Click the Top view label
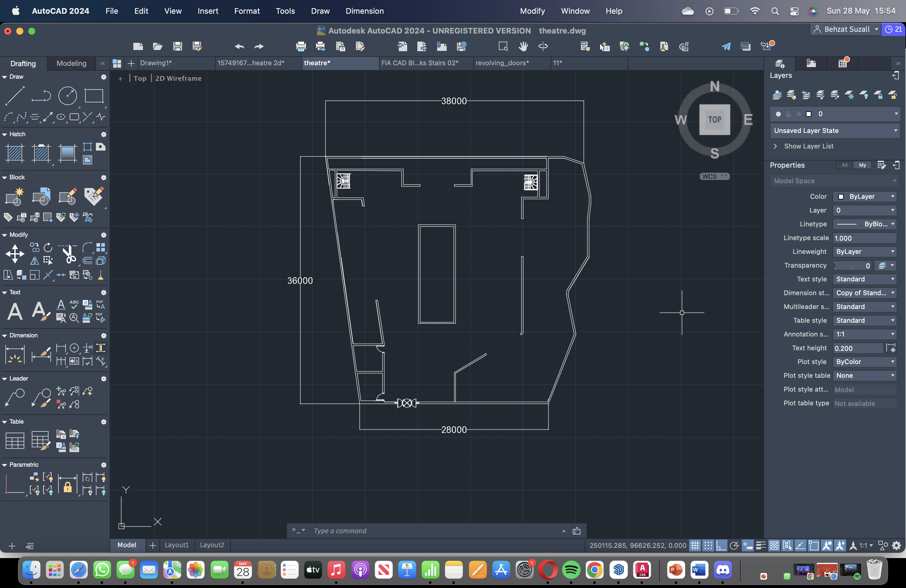The width and height of the screenshot is (906, 588). (140, 78)
